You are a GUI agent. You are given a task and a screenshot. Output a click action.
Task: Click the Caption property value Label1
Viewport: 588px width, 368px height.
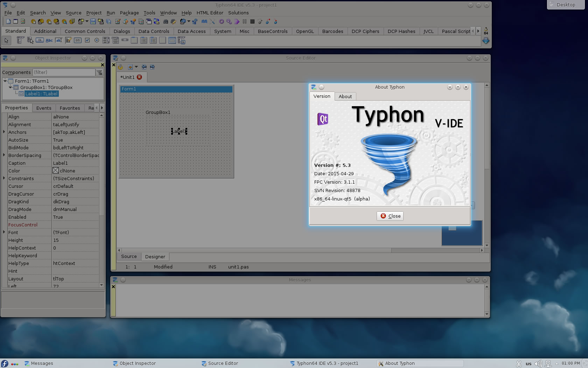coord(75,163)
